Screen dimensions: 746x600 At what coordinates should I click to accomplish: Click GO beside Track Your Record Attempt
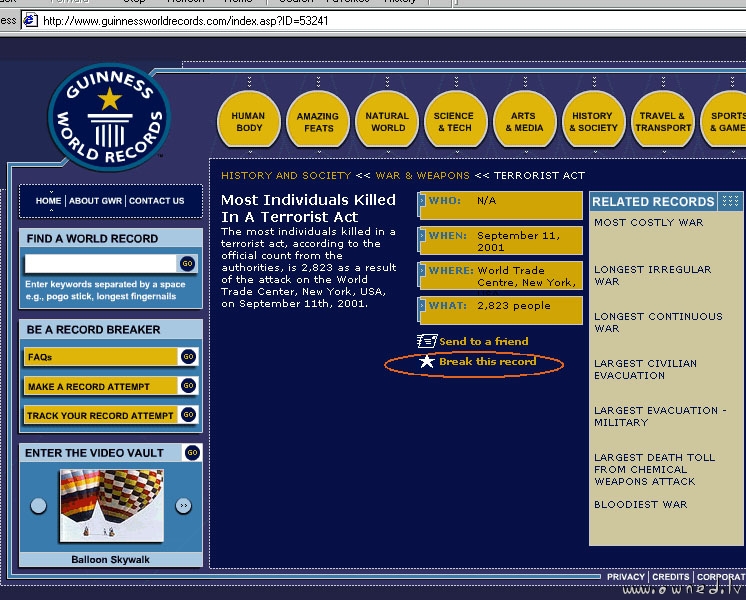coord(188,414)
